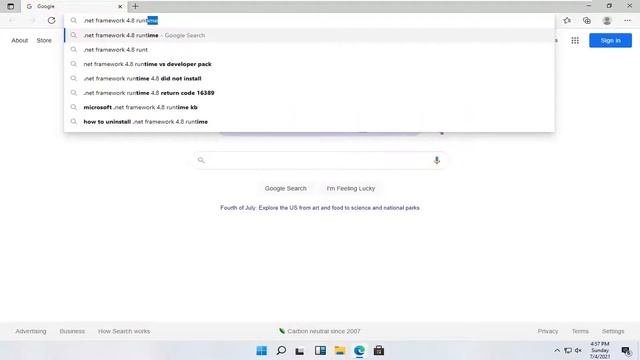Switch to Microsoft Edge taskbar icon
The width and height of the screenshot is (640, 360).
359,351
